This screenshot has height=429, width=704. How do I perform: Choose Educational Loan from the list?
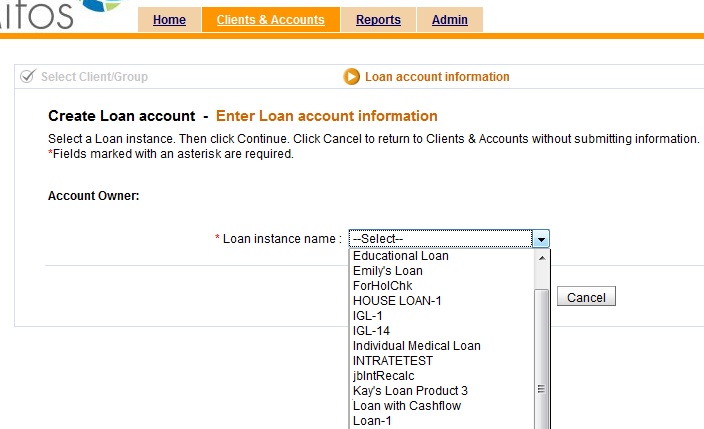[x=400, y=256]
